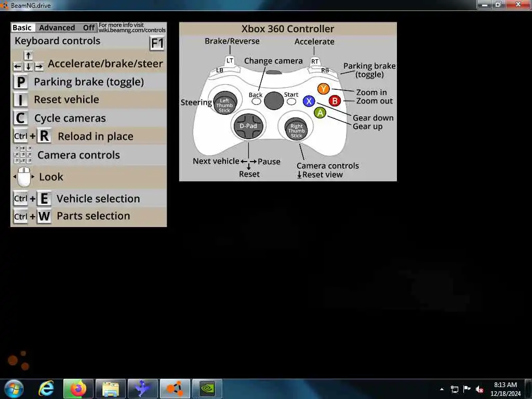
Task: Switch to BeamNG.drive taskbar icon
Action: click(x=175, y=389)
